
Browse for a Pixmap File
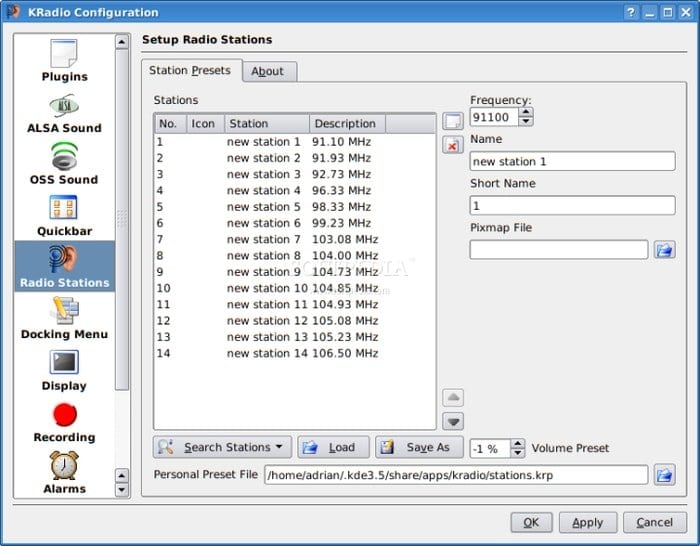coord(664,250)
